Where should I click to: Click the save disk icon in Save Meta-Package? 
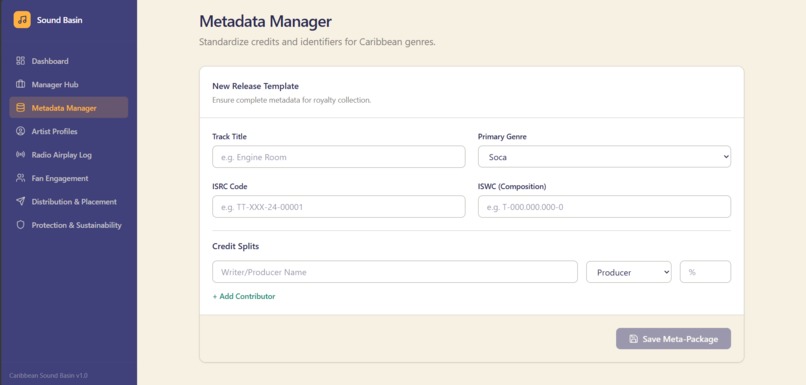[634, 339]
